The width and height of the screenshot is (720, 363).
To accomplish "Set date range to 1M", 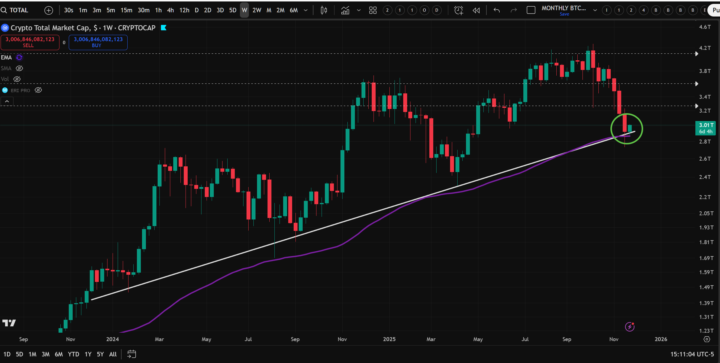I will [x=33, y=354].
